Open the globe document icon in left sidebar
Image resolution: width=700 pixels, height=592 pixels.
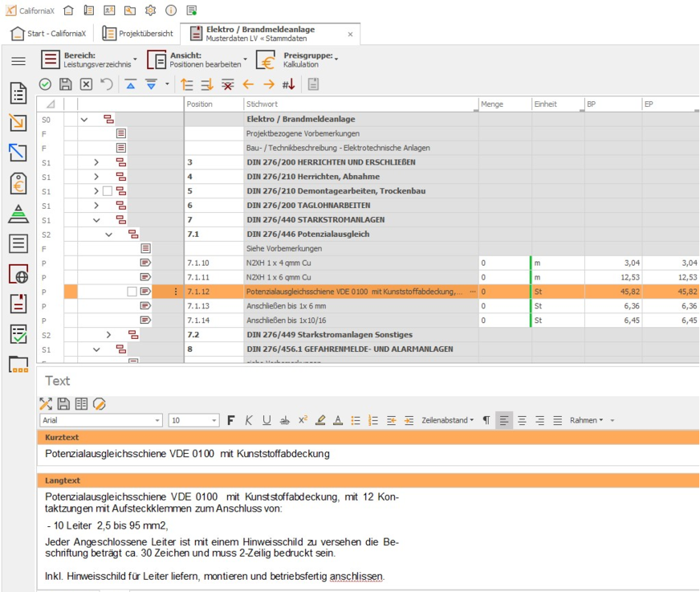coord(18,274)
